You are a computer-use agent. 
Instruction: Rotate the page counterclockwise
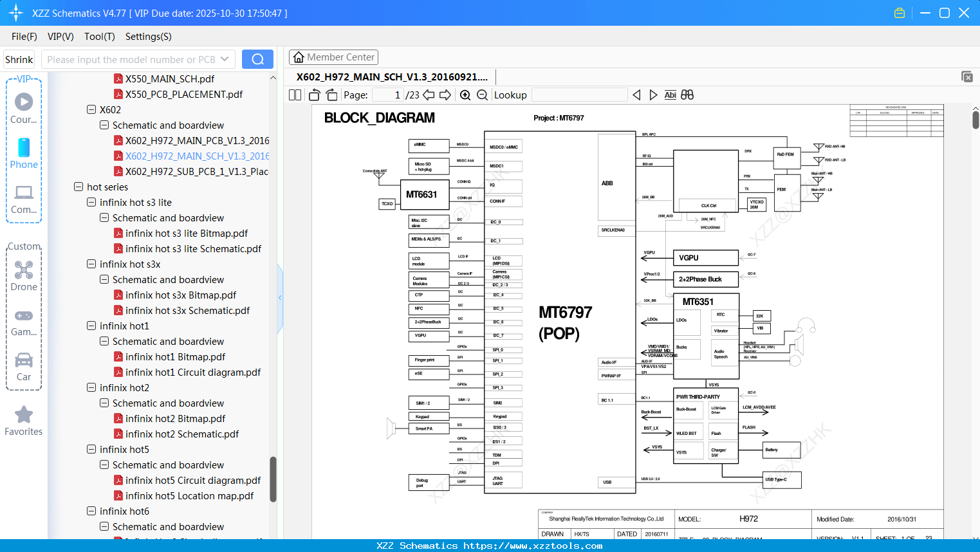click(315, 95)
